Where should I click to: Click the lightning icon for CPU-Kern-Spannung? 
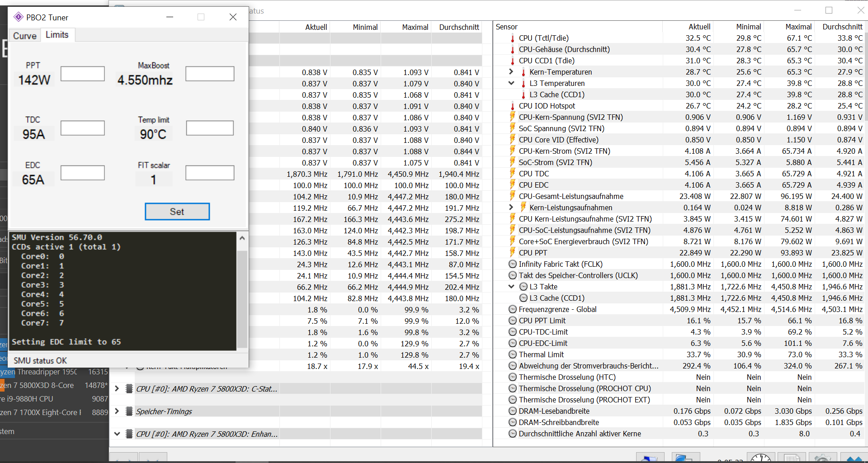[512, 117]
